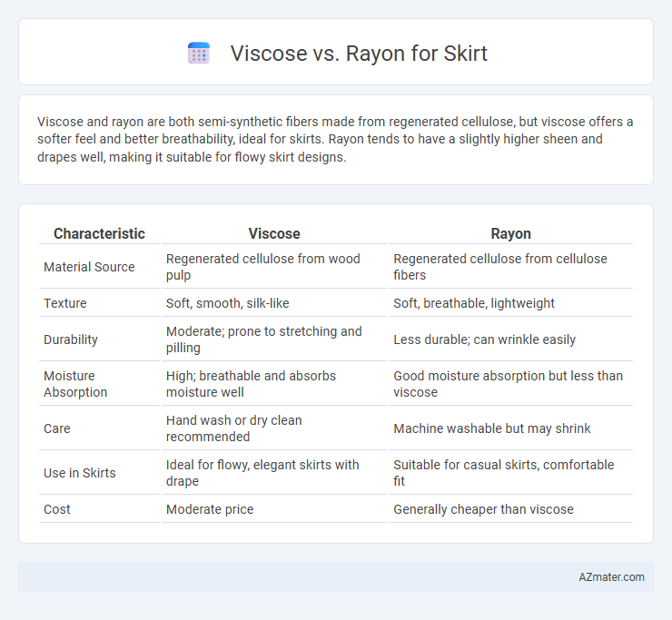Screen dimensions: 672x620
Task: Click the 'Care' row label
Action: tap(57, 428)
